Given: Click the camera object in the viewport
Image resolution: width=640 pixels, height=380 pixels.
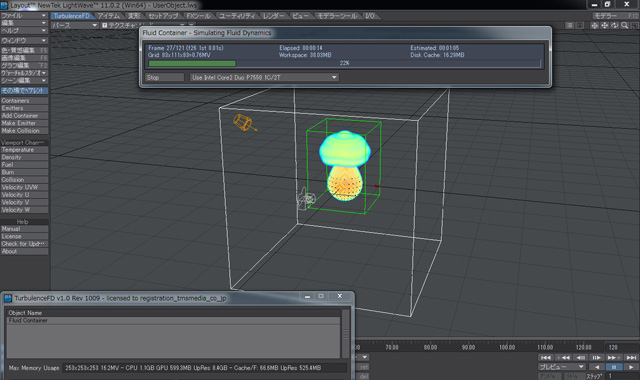Looking at the screenshot, I should point(306,199).
